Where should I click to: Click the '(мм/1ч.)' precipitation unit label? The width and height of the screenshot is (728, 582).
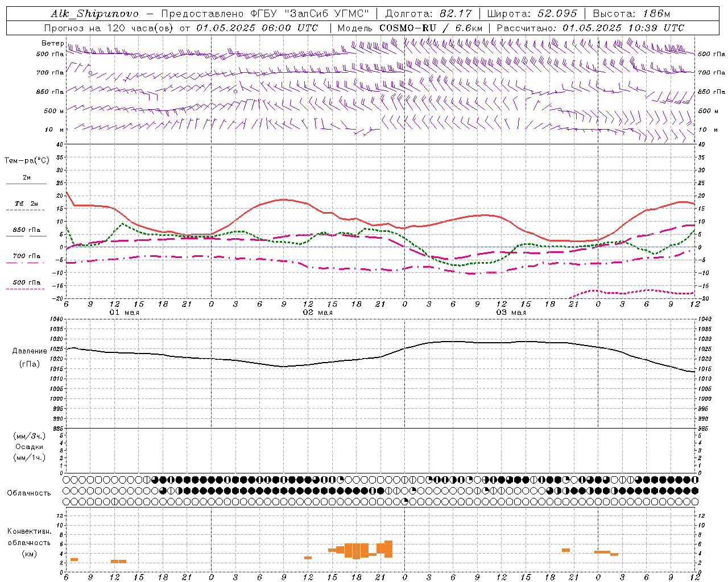pyautogui.click(x=30, y=458)
